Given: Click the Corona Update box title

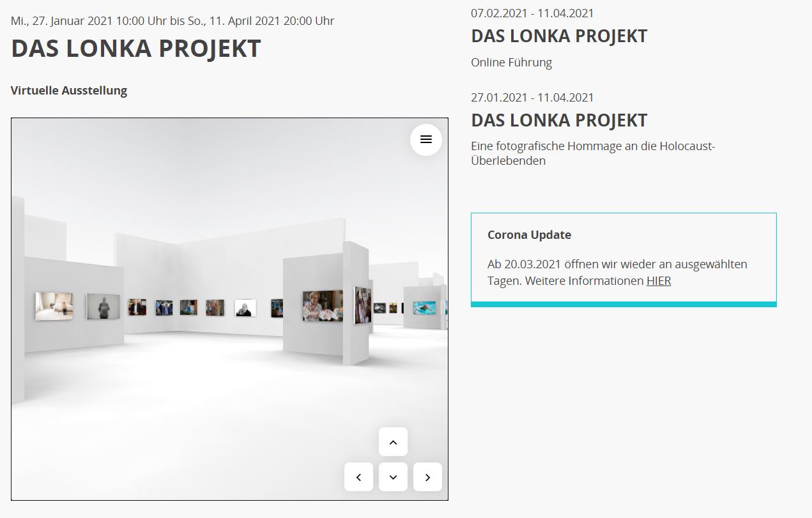Looking at the screenshot, I should coord(529,234).
